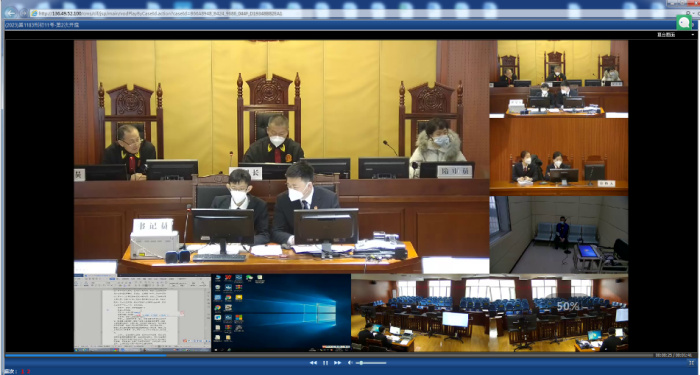Screen dimensions: 700x375
Task: Select the main judges' bench video view
Action: click(282, 157)
